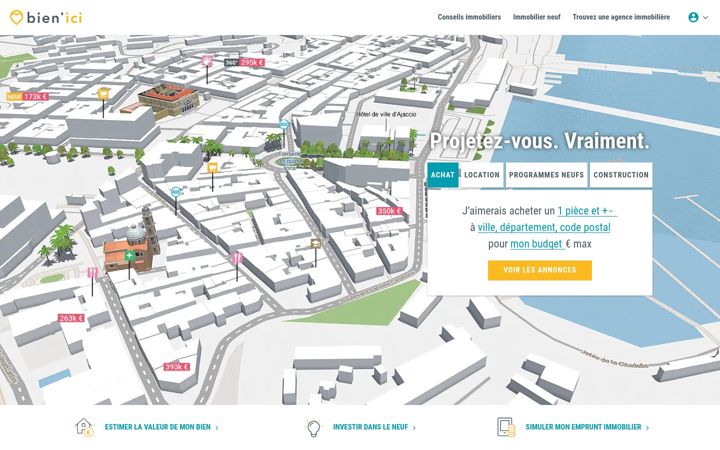Click the chevron after SIMULER MON EMPRUNT IMMOBILIER
This screenshot has height=450, width=720.
(x=647, y=428)
